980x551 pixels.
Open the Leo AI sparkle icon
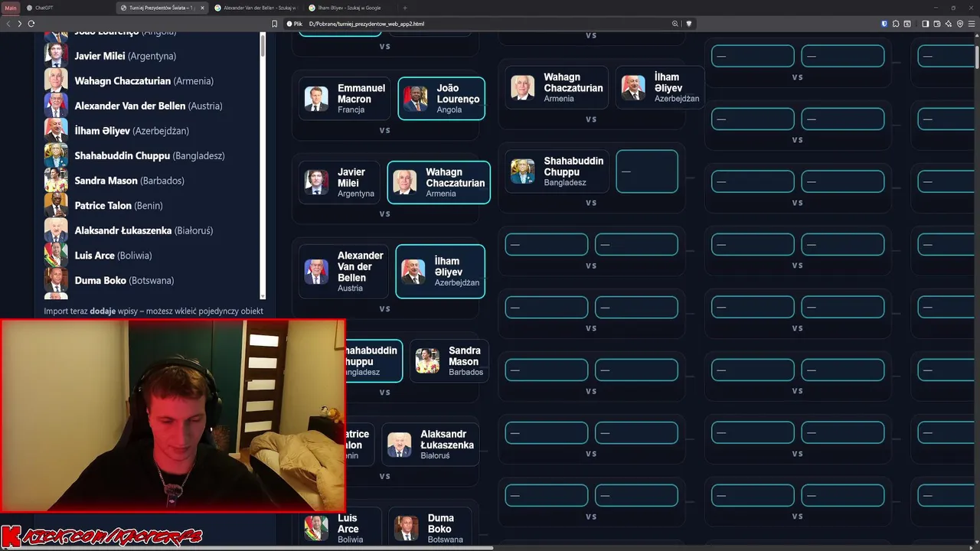(x=948, y=24)
